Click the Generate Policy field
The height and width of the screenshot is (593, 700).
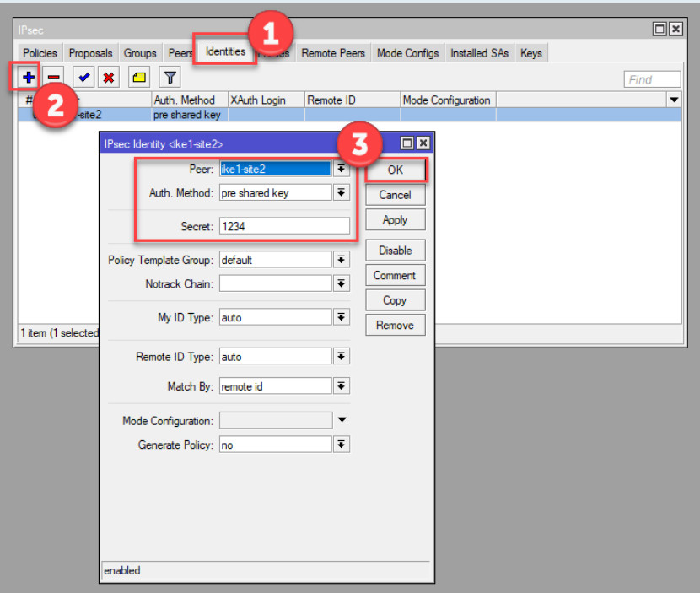click(276, 445)
